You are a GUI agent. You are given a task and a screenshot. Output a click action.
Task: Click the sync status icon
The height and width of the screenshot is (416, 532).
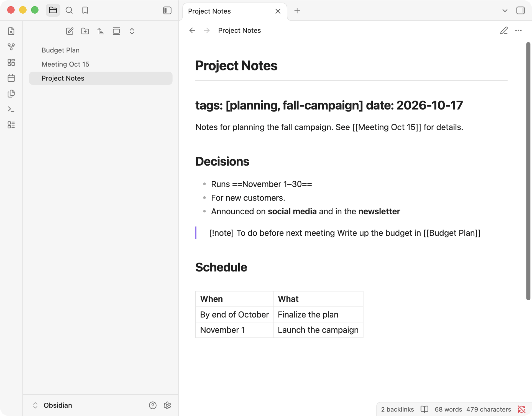(x=521, y=409)
